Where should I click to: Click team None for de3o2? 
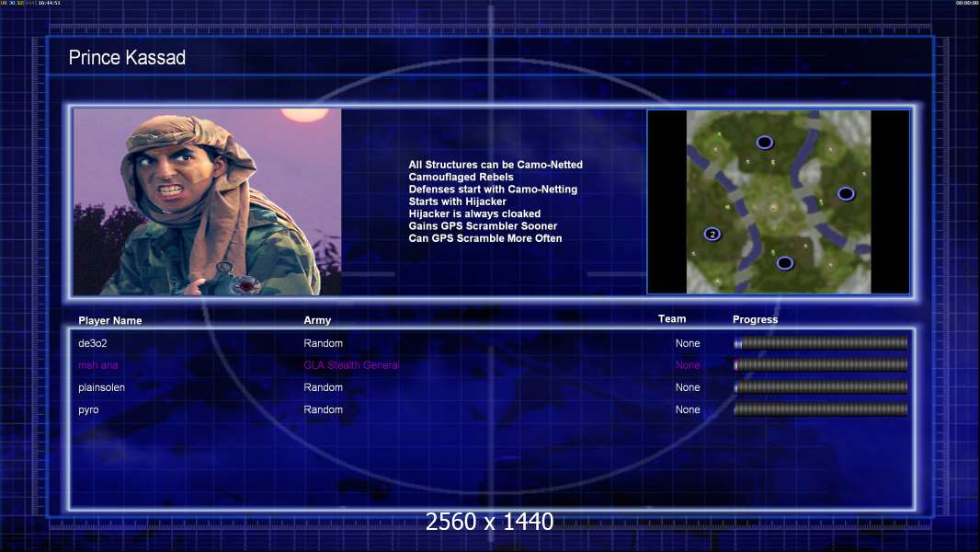click(688, 343)
